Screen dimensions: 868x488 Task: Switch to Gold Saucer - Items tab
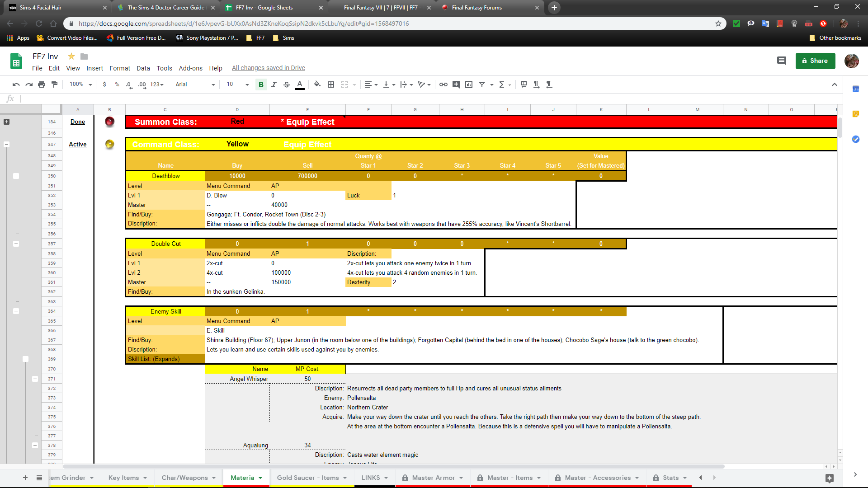click(x=312, y=478)
